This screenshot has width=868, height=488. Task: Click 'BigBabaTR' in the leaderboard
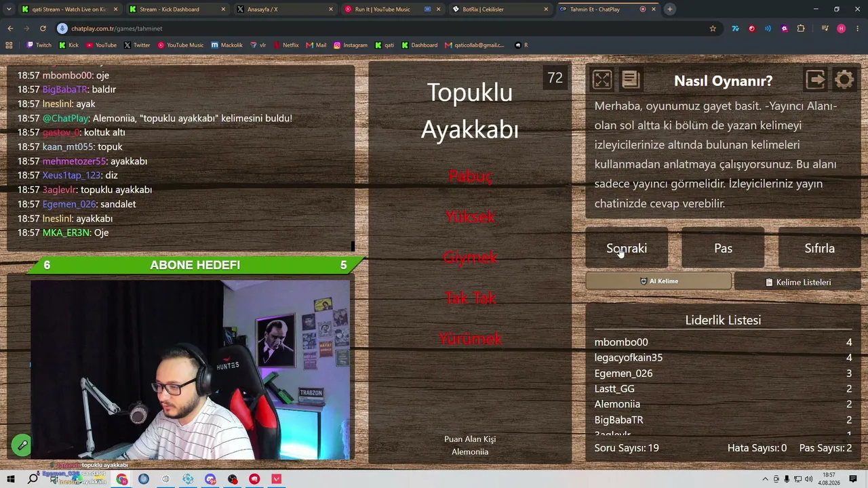point(619,420)
